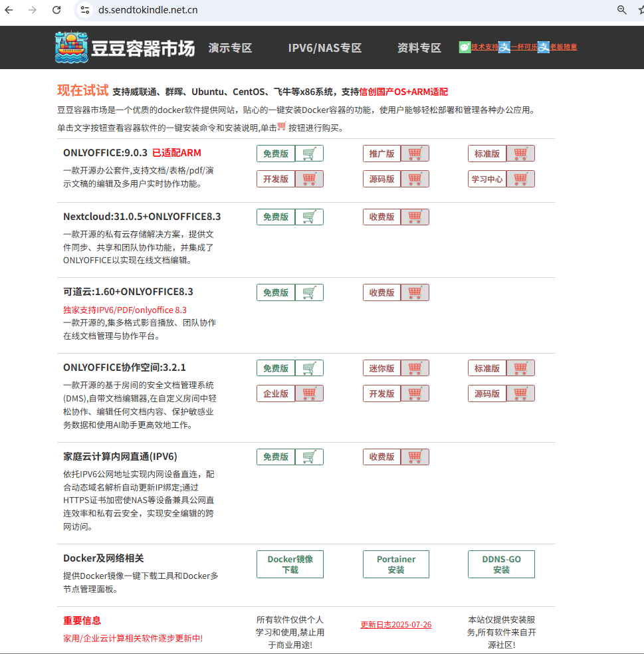This screenshot has height=654, width=644.
Task: Click the 学习中心 button
Action: tap(486, 179)
